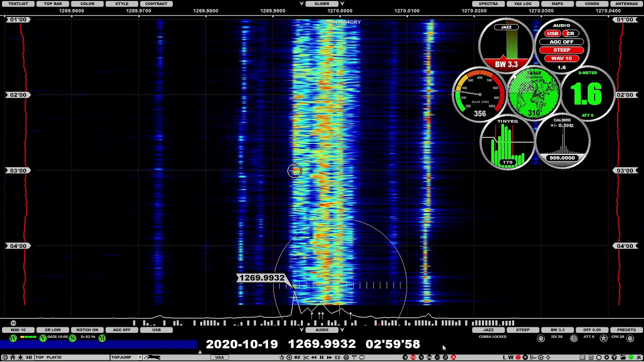Click the record circle icon in bottom toolbar
Viewport: 644px width, 362px height.
(289, 357)
